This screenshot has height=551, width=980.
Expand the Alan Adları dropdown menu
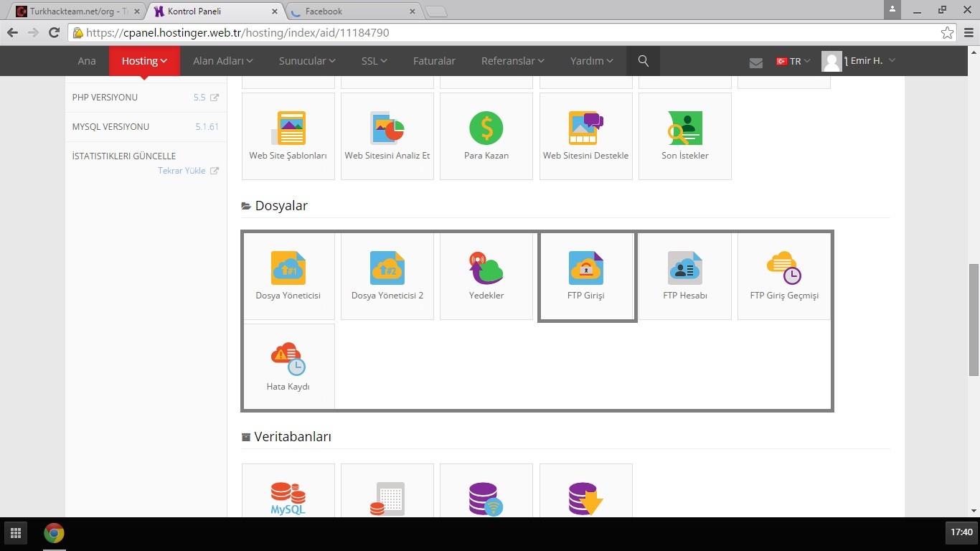tap(223, 61)
